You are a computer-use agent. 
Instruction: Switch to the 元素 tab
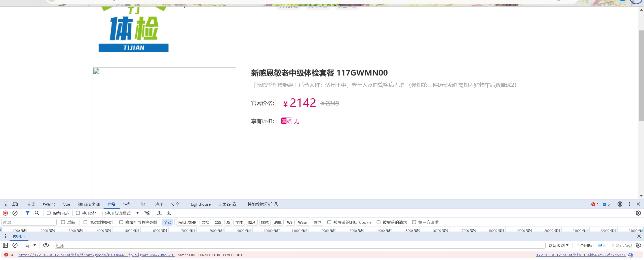[x=31, y=204]
